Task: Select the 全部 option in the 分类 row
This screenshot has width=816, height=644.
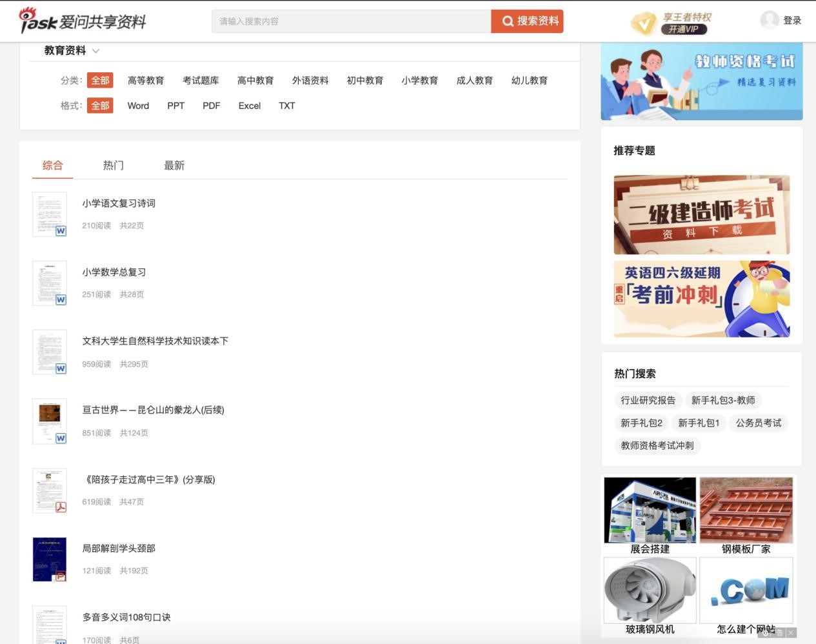Action: click(x=100, y=81)
